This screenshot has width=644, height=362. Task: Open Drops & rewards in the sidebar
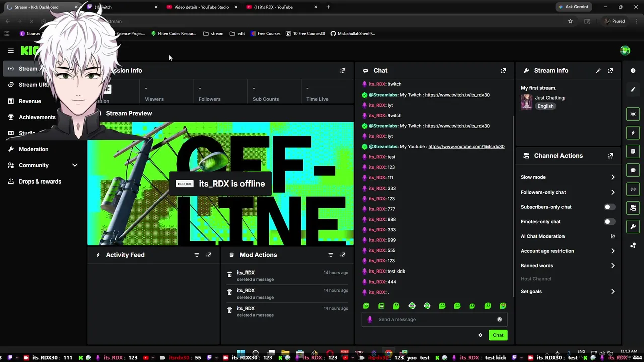tap(40, 182)
